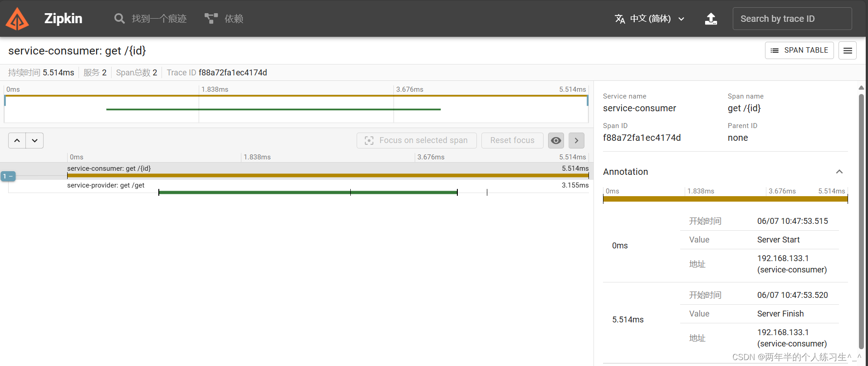The height and width of the screenshot is (366, 868).
Task: Click the yellow annotation timeline bar
Action: [725, 199]
